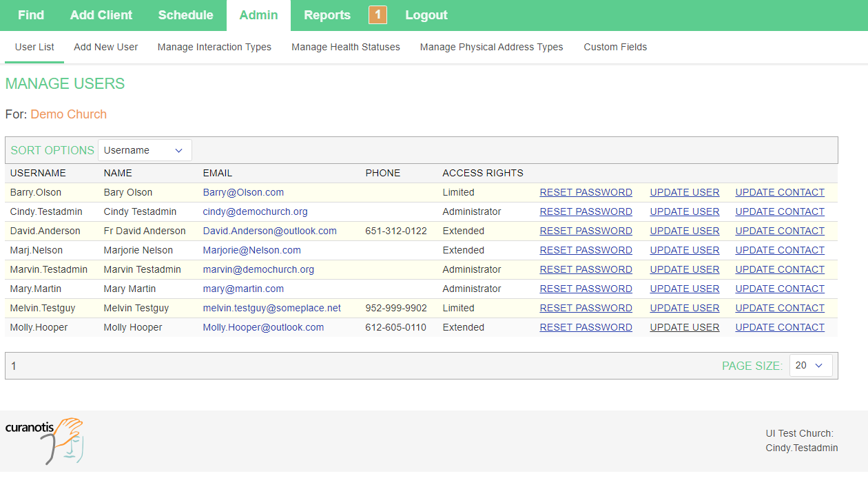Open the Custom Fields tab
The image size is (868, 478).
click(x=615, y=47)
